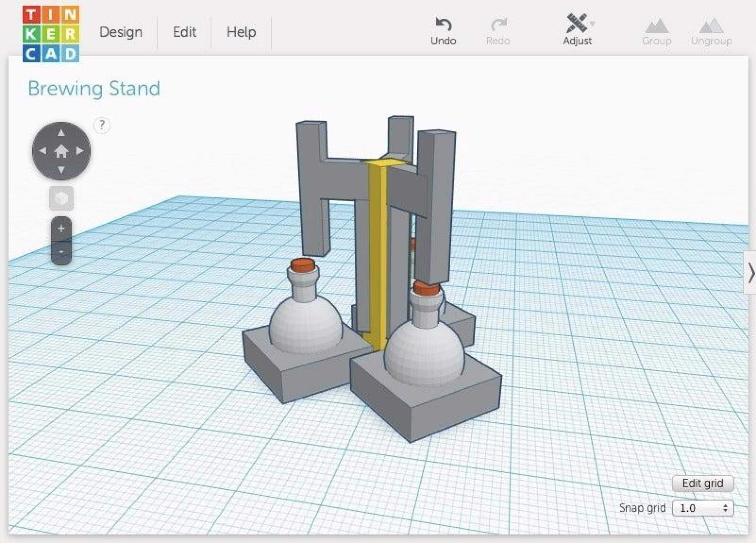The width and height of the screenshot is (756, 543).
Task: Click the Redo button
Action: point(498,31)
